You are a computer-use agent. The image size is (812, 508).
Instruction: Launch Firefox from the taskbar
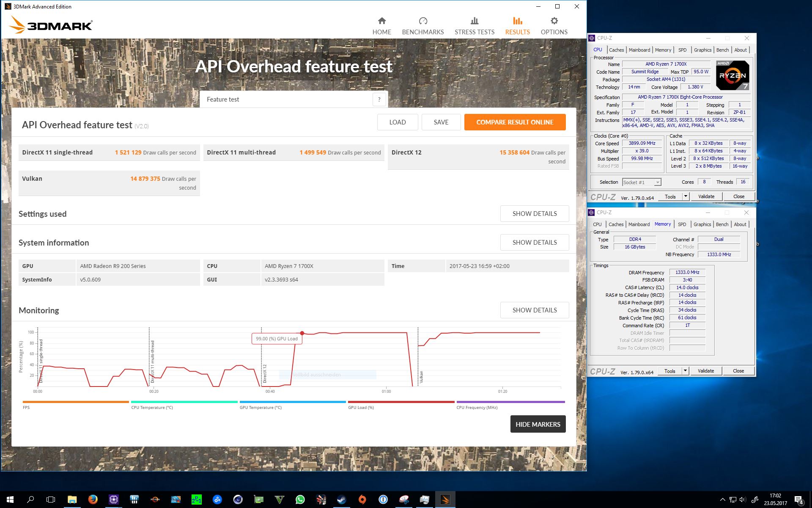93,500
